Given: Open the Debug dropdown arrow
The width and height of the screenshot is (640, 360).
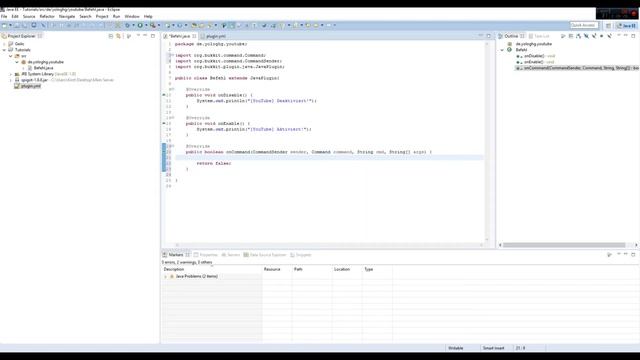Looking at the screenshot, I should (133, 25).
